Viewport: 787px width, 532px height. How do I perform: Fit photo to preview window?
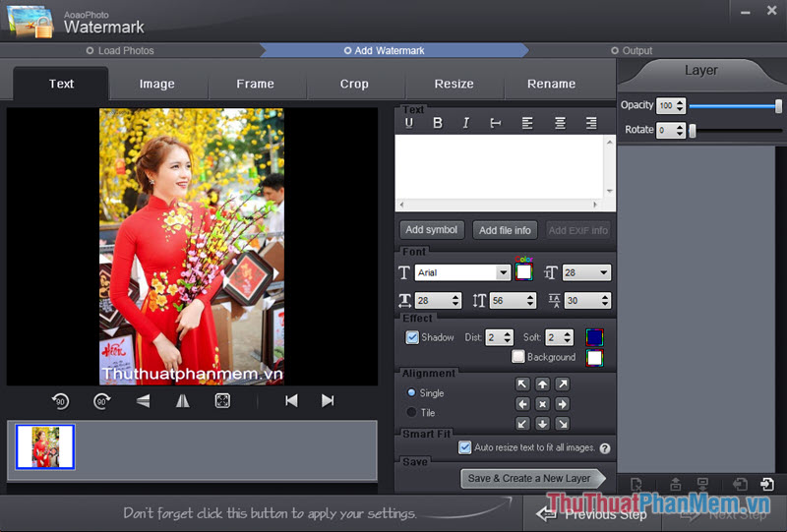pyautogui.click(x=222, y=400)
